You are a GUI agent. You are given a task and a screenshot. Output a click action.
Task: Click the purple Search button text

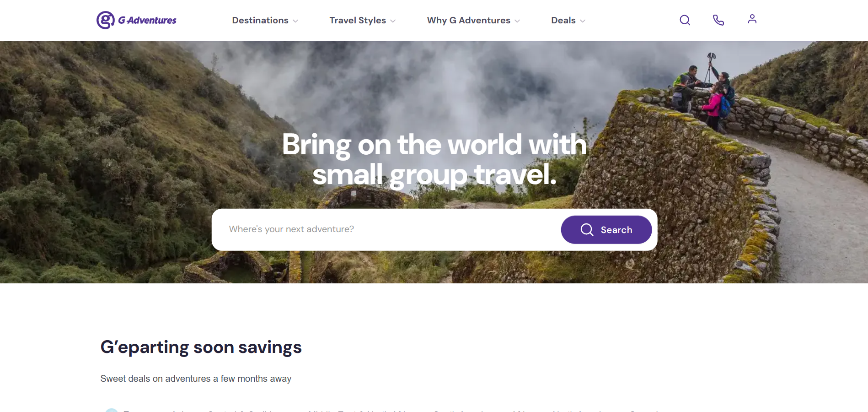coord(616,230)
